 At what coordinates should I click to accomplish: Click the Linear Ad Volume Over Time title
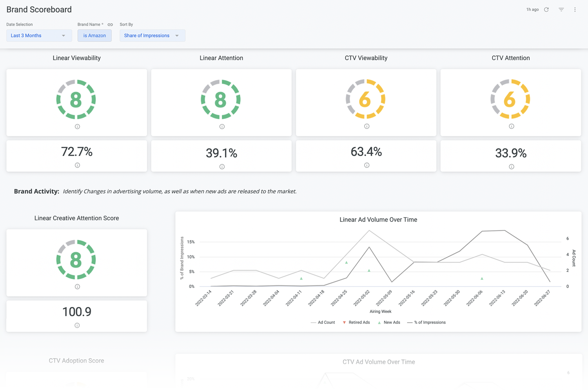(378, 220)
